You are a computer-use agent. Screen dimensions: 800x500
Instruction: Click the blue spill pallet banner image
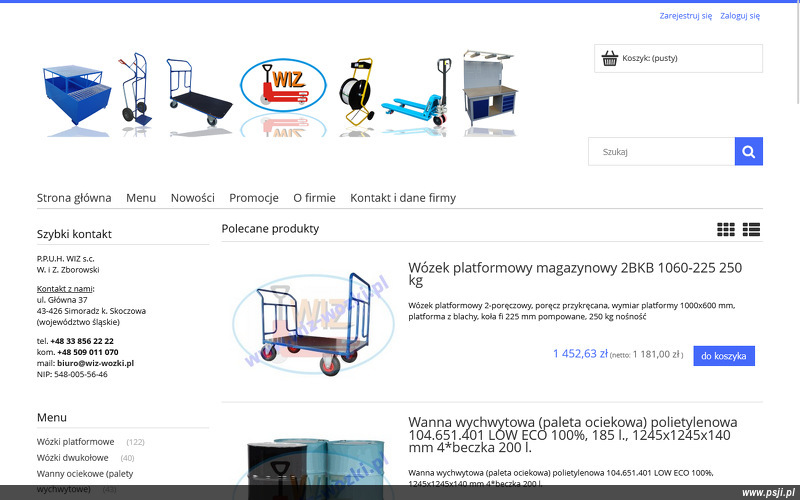[77, 94]
